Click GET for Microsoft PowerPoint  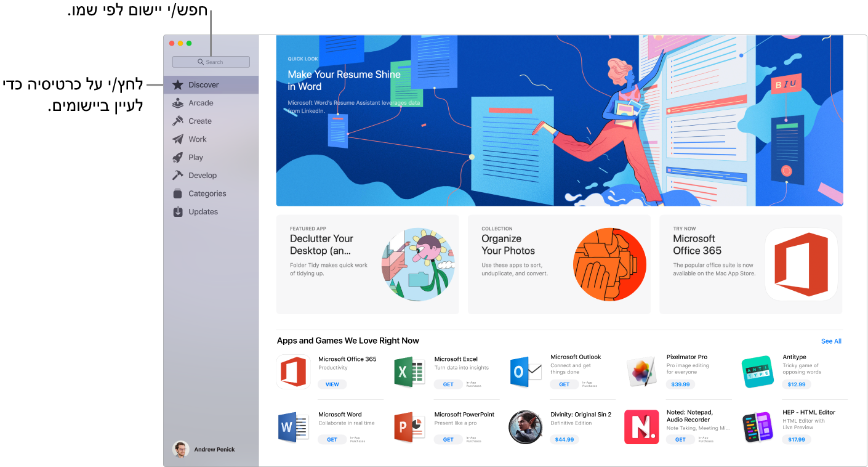tap(448, 440)
